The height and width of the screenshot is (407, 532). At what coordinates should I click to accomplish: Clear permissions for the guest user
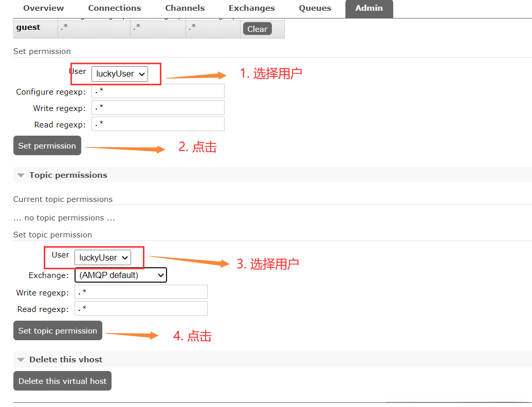(x=257, y=29)
